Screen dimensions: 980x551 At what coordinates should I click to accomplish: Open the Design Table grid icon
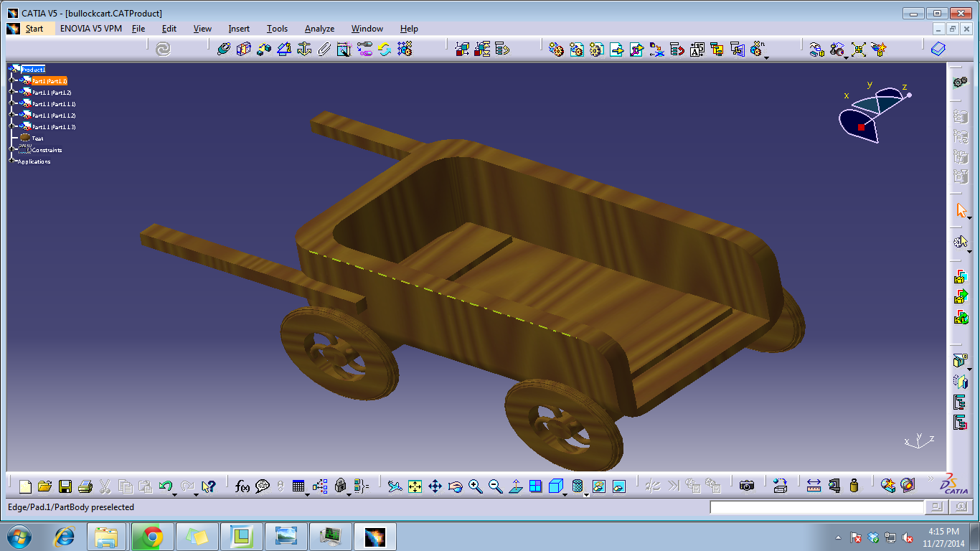[x=298, y=486]
